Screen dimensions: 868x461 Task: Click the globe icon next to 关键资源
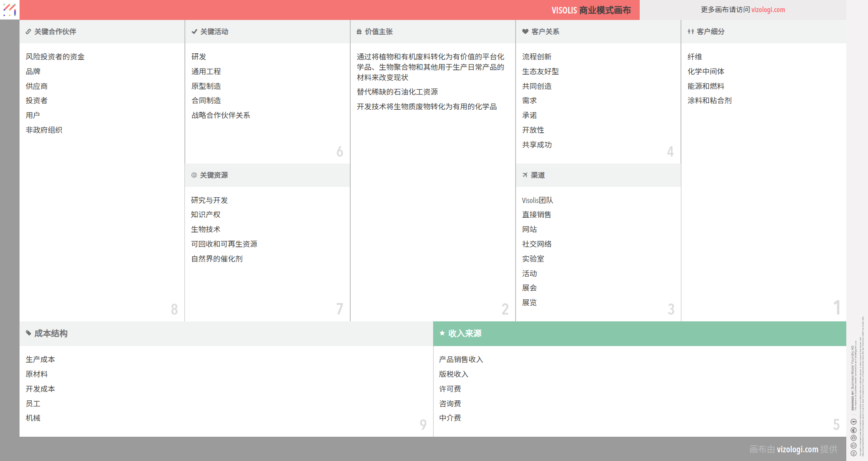pyautogui.click(x=194, y=175)
